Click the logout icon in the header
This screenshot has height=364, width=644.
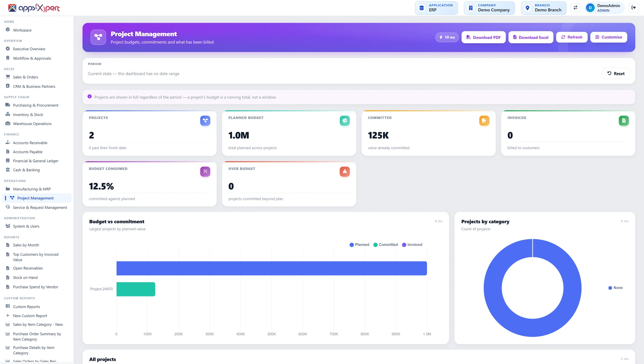(x=633, y=8)
